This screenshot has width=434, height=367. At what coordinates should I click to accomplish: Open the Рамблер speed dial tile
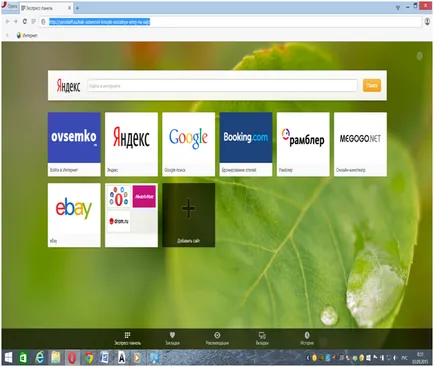pyautogui.click(x=303, y=144)
